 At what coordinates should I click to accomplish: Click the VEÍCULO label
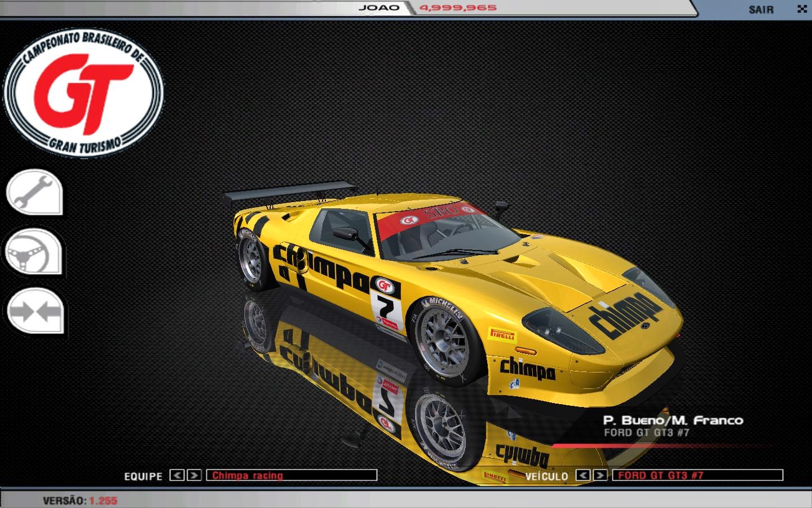[546, 476]
